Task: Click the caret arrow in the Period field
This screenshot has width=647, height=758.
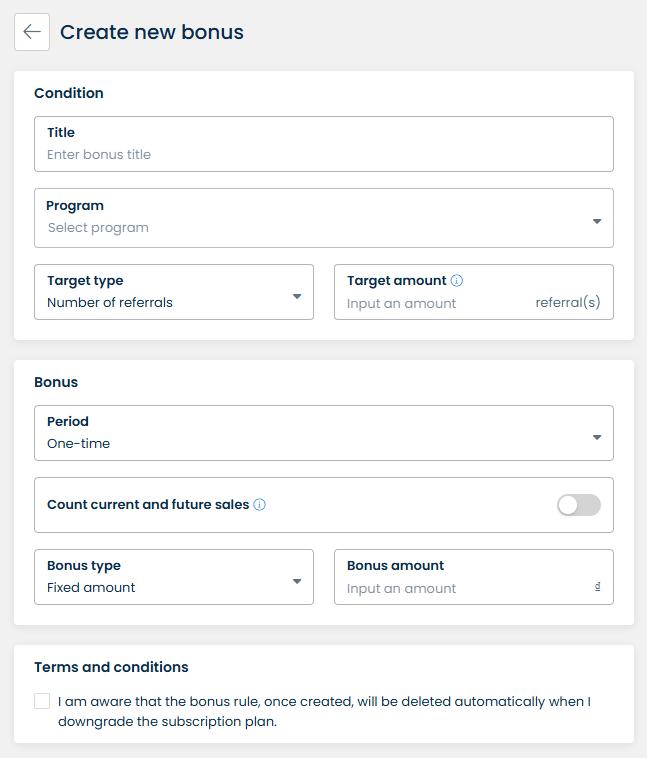Action: pyautogui.click(x=597, y=437)
